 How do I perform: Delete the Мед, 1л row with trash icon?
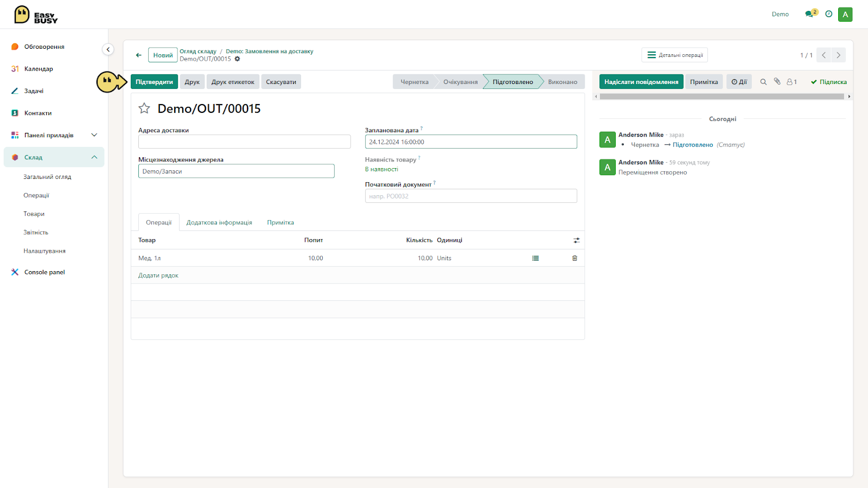coord(575,258)
